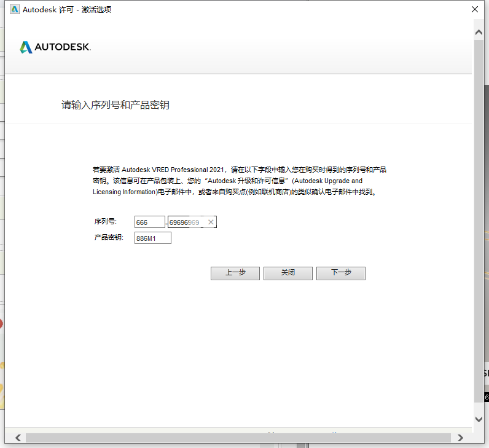489x448 pixels.
Task: Close the Autodesk licensing window
Action: pyautogui.click(x=475, y=9)
